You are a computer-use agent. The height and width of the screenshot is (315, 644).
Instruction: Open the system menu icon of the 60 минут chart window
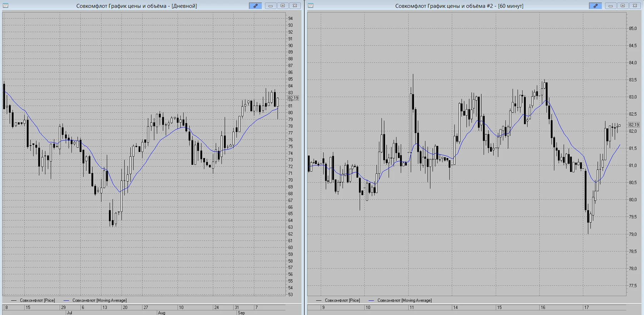click(311, 6)
